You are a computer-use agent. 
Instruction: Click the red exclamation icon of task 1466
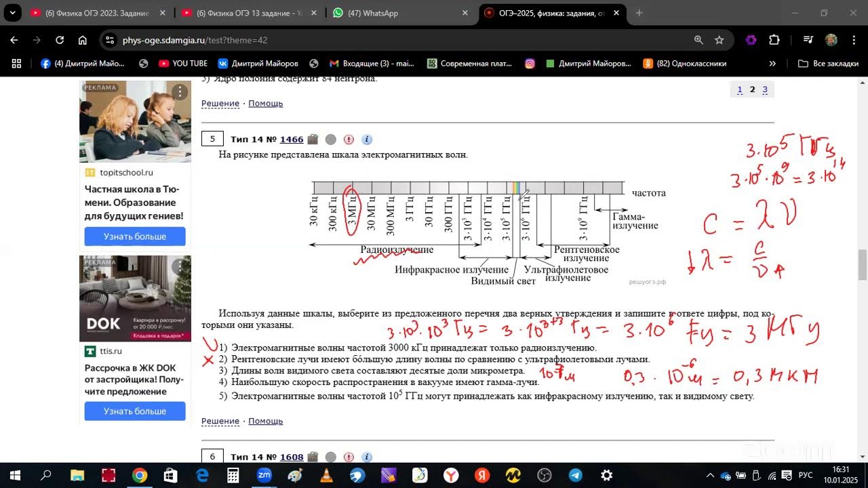coord(349,139)
